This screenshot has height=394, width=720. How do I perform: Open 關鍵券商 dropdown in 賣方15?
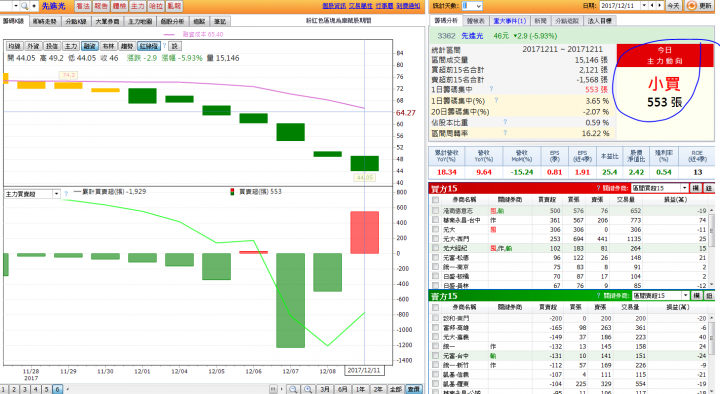pyautogui.click(x=685, y=296)
